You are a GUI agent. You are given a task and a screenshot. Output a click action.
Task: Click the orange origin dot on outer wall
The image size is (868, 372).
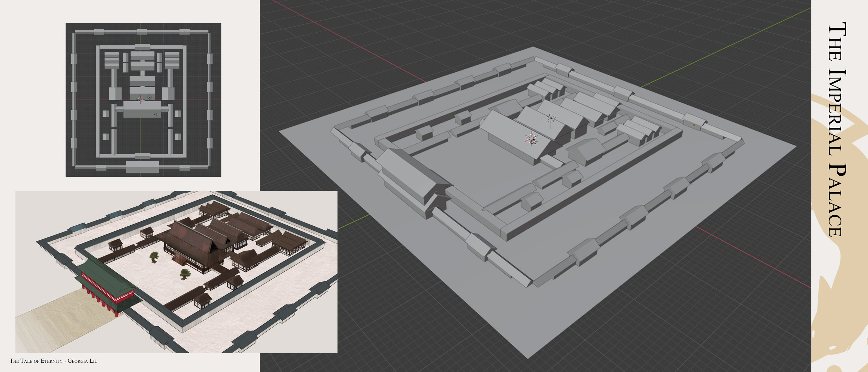coord(694,125)
